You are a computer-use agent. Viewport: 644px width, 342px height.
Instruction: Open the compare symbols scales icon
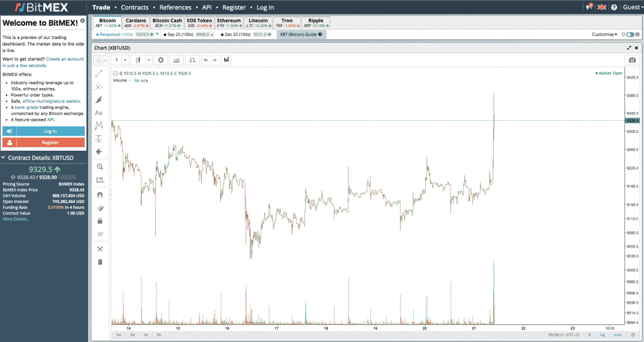pyautogui.click(x=192, y=60)
